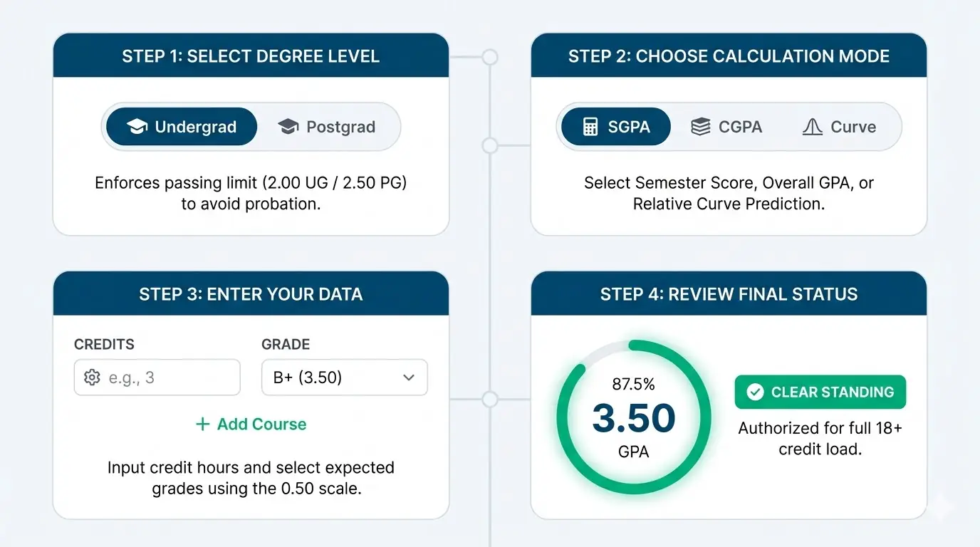Toggle calculation mode to CGPA
Image resolution: width=980 pixels, height=547 pixels.
727,126
